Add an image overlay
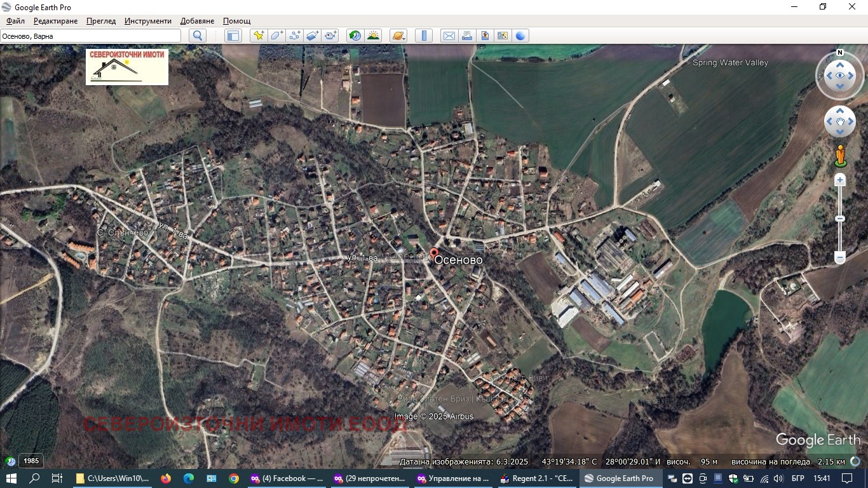Image resolution: width=868 pixels, height=488 pixels. point(312,36)
